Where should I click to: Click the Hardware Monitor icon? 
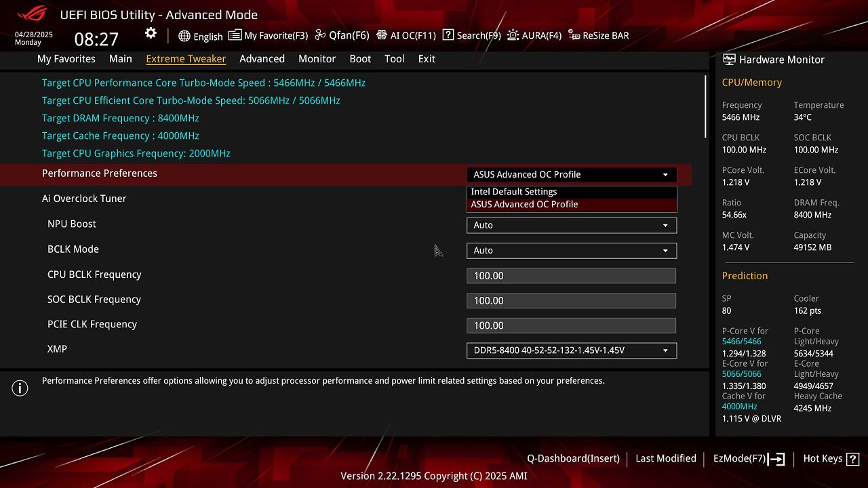point(729,60)
